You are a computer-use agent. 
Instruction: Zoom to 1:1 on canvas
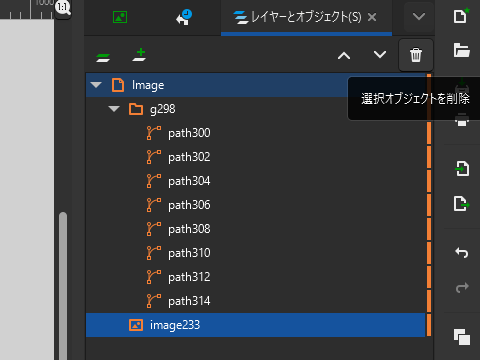(63, 8)
